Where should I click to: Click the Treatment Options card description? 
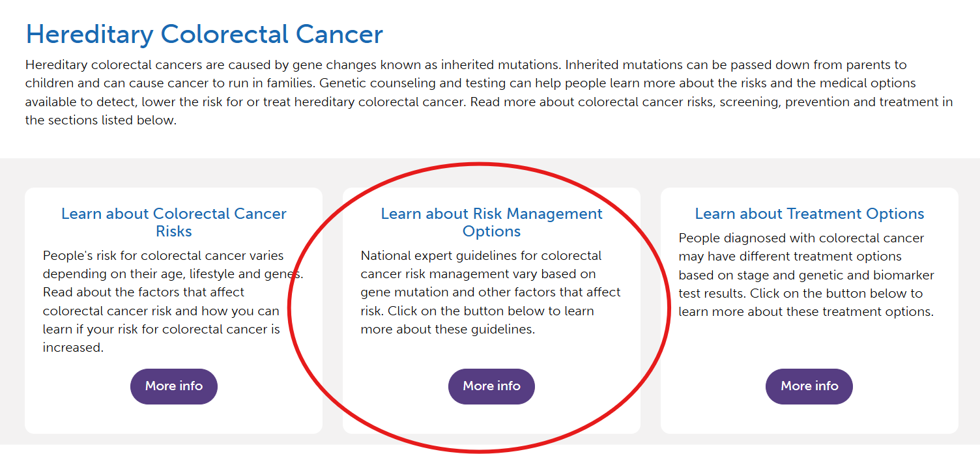pos(807,275)
